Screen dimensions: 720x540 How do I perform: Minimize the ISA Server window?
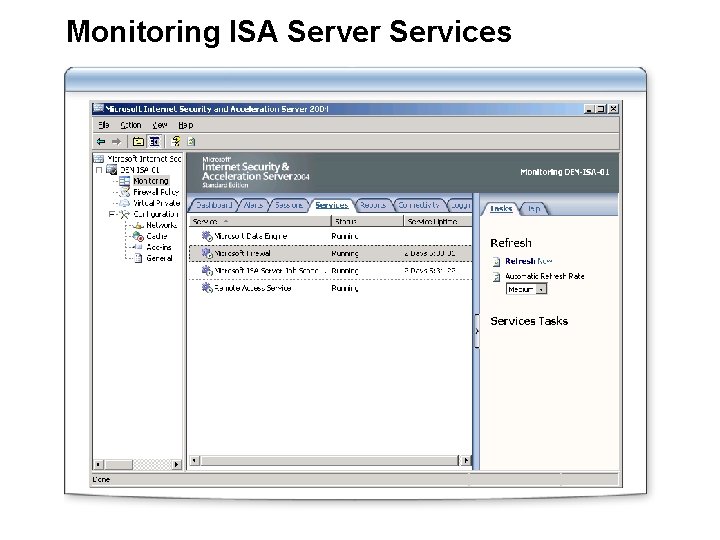point(590,109)
